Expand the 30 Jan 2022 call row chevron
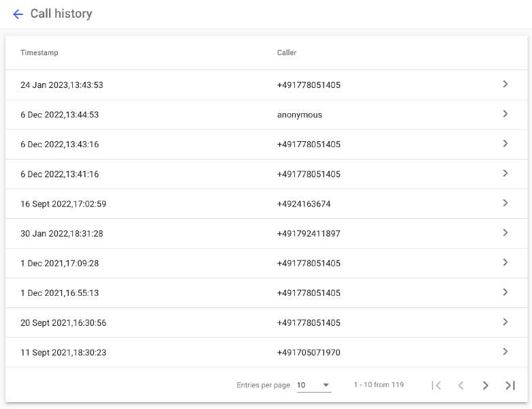This screenshot has height=409, width=532. (x=505, y=233)
